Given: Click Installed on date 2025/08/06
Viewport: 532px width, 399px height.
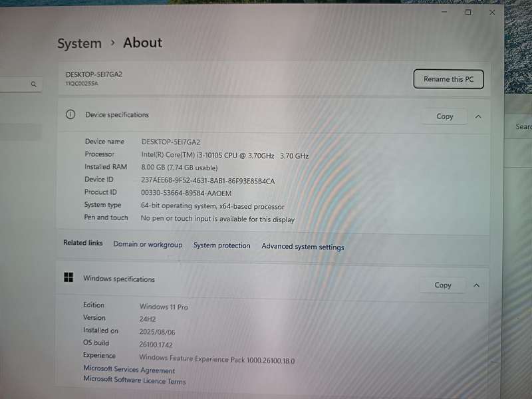Looking at the screenshot, I should (157, 332).
